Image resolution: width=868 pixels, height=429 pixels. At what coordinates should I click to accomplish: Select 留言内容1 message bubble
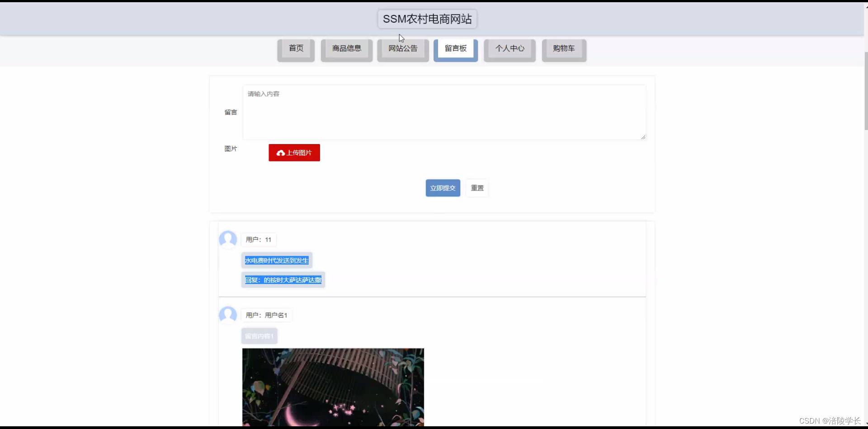point(259,336)
